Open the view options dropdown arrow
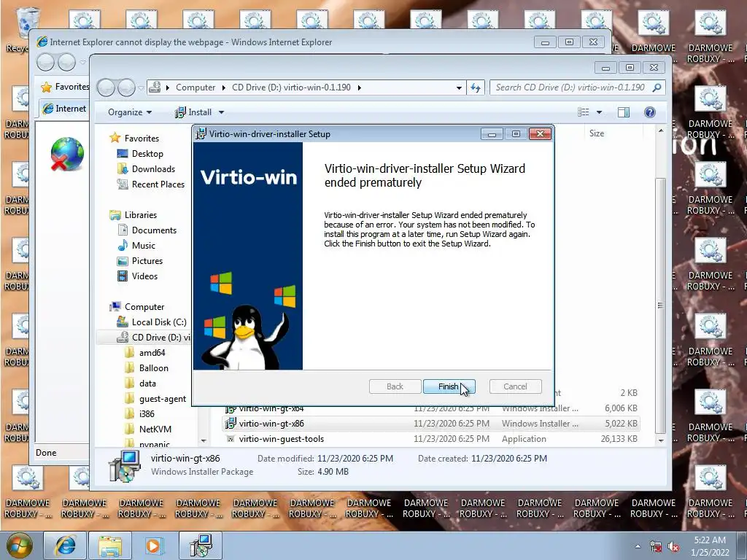This screenshot has width=747, height=560. 600,112
